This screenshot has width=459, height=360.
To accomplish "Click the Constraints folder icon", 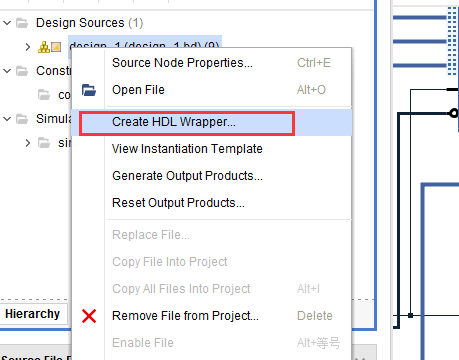I will pyautogui.click(x=22, y=71).
